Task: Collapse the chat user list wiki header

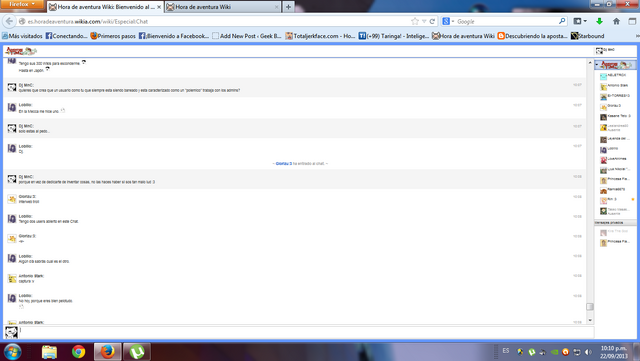Action: point(615,65)
